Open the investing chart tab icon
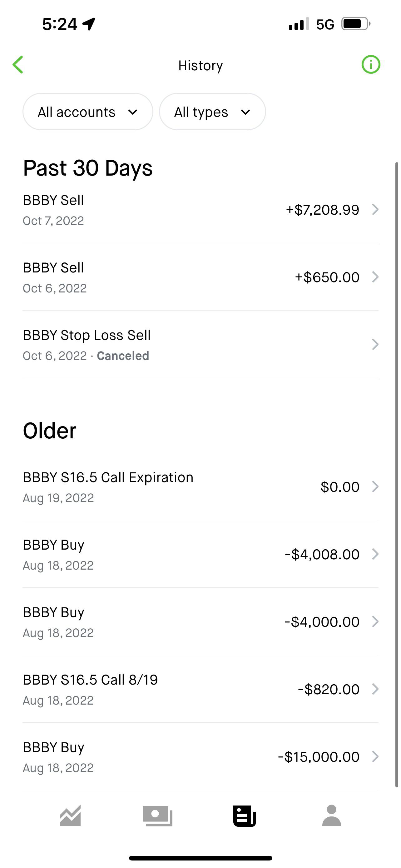401x868 pixels. click(x=70, y=816)
